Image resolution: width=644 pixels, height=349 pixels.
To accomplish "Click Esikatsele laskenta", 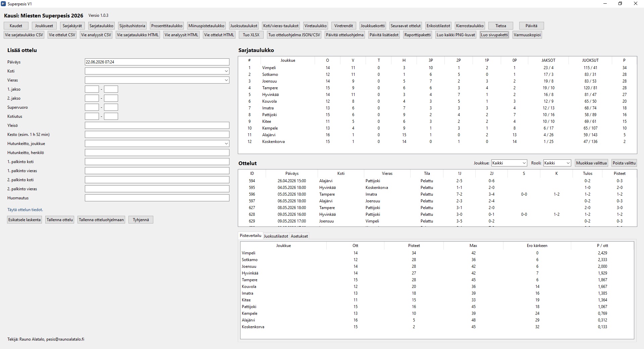I will click(x=24, y=220).
